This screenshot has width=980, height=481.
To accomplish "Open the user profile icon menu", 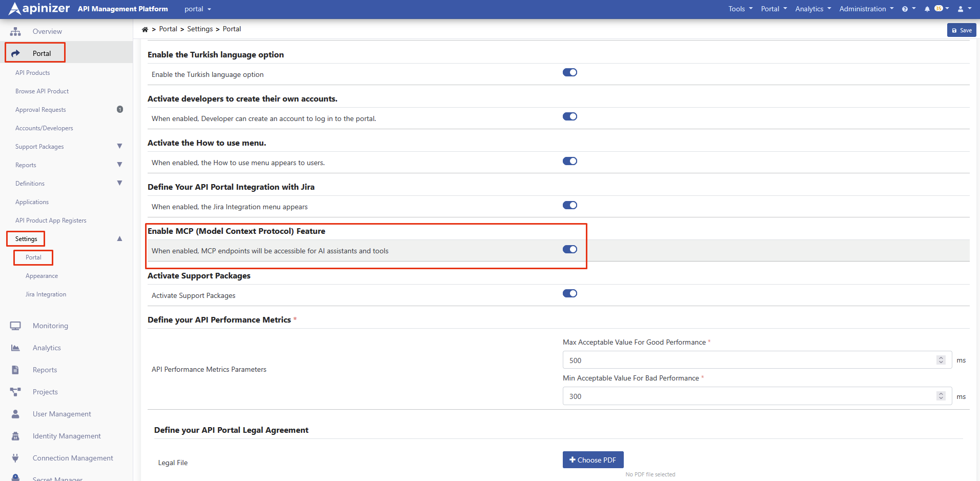I will [961, 9].
